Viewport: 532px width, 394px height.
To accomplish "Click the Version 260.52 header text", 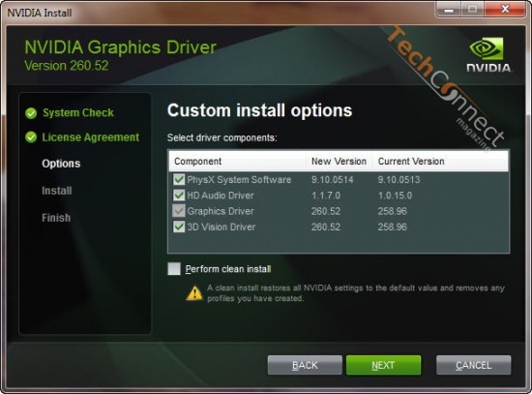I will pos(67,66).
